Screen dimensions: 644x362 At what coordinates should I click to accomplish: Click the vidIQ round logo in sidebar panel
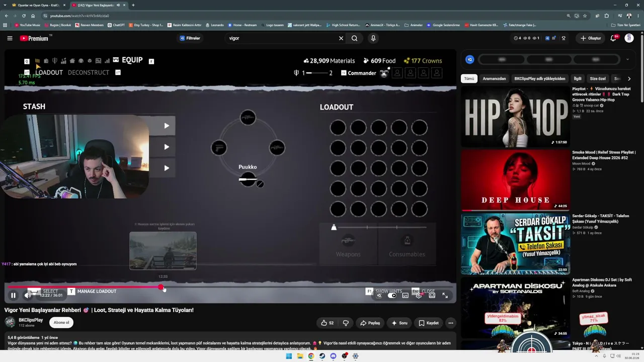pyautogui.click(x=470, y=59)
